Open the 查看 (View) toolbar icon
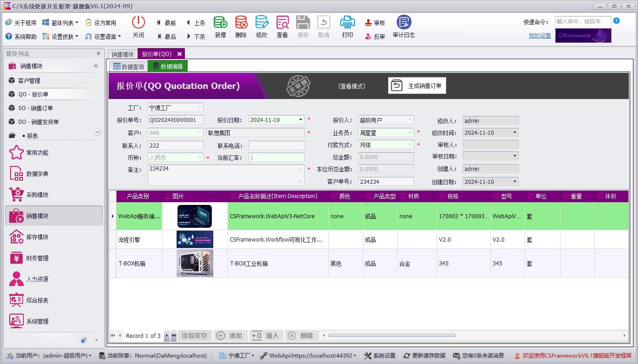638x364 pixels. 282,27
